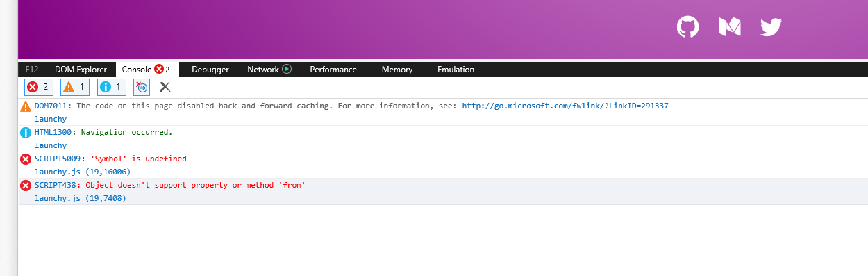
Task: Toggle the errors filter showing 2
Action: click(x=38, y=87)
